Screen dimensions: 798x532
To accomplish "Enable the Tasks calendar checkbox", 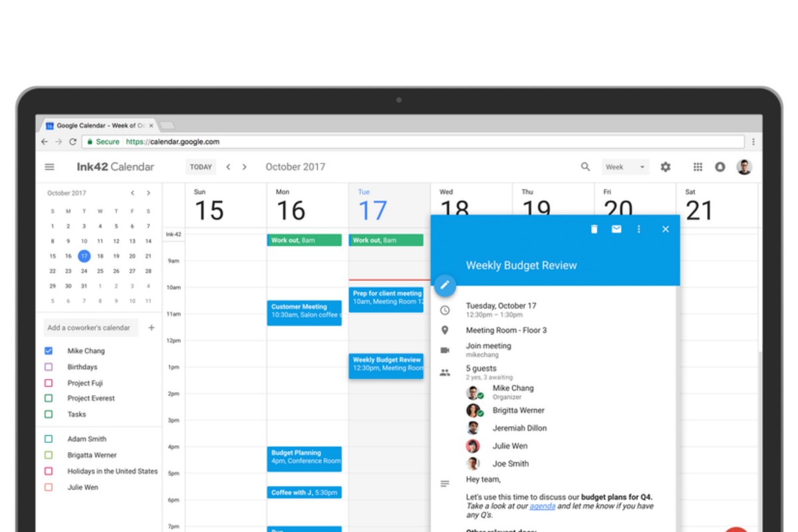I will pos(49,414).
